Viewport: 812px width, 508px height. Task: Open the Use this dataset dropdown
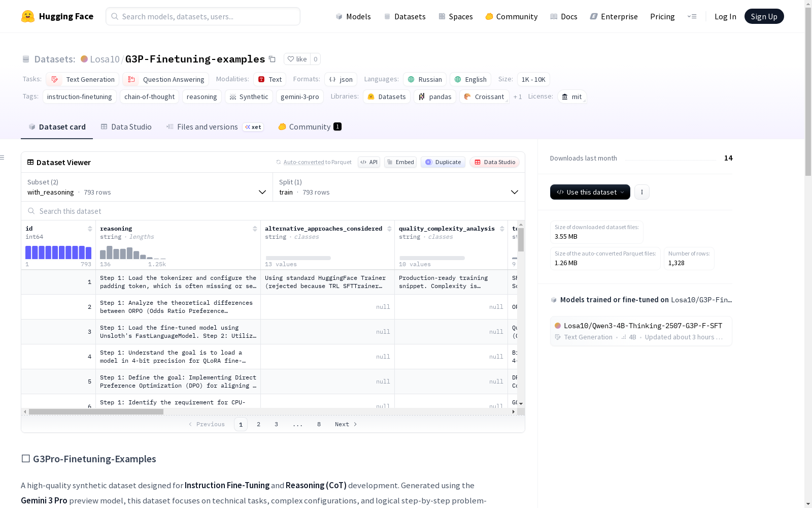tap(590, 192)
